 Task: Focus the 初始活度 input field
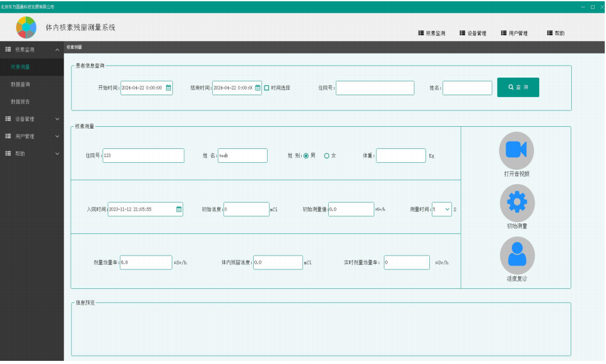point(246,209)
